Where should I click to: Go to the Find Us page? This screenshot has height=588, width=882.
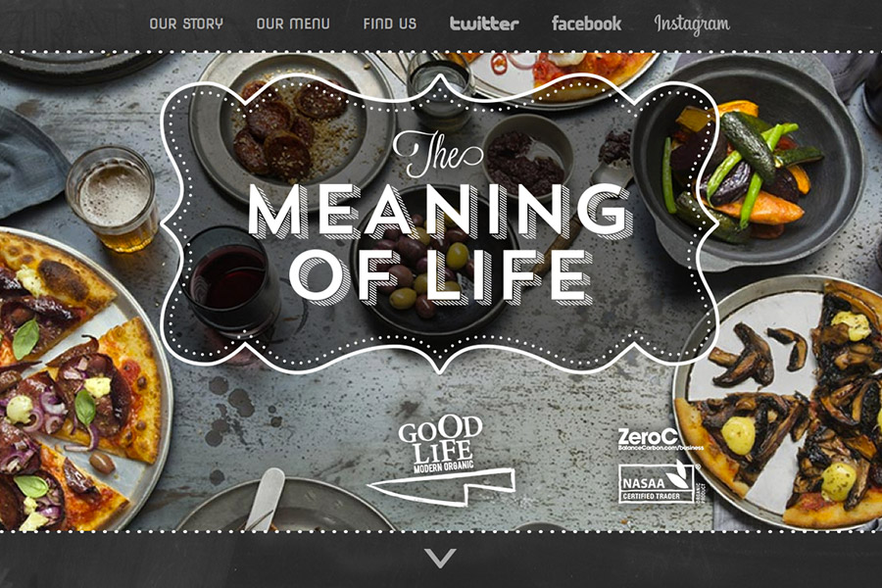pos(390,24)
